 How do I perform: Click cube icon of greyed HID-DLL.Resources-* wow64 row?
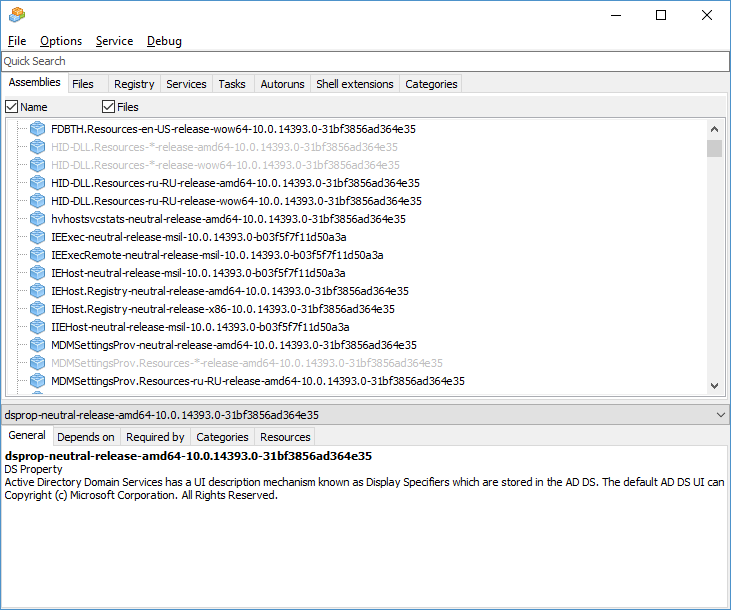pyautogui.click(x=37, y=165)
